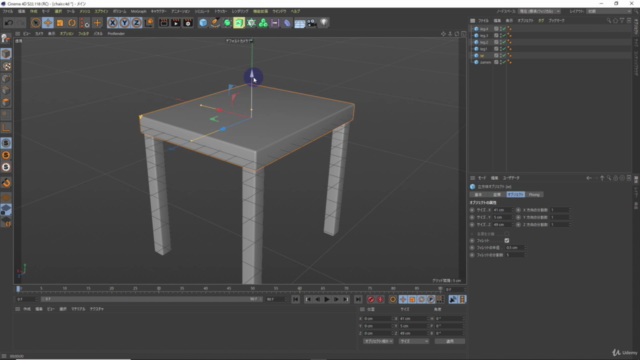The height and width of the screenshot is (360, 640).
Task: Toggle enable checkmark for zamen
Action: click(504, 62)
